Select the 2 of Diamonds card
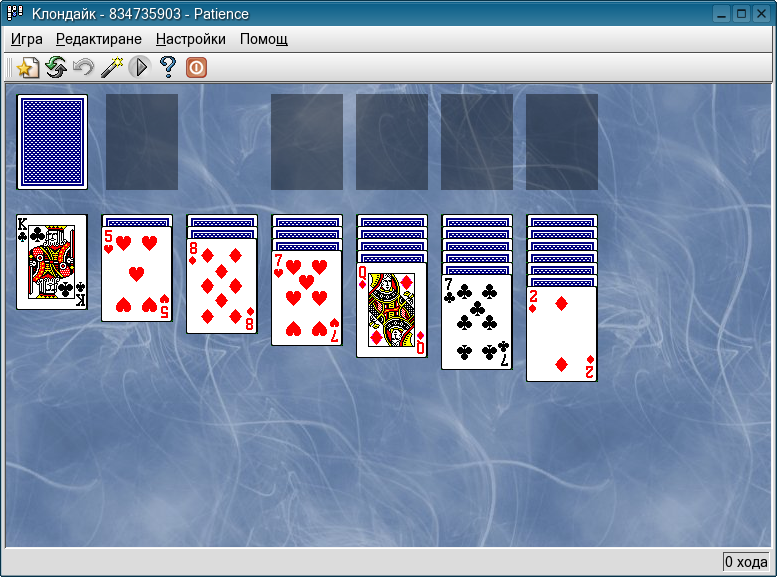Image resolution: width=777 pixels, height=577 pixels. pos(562,335)
